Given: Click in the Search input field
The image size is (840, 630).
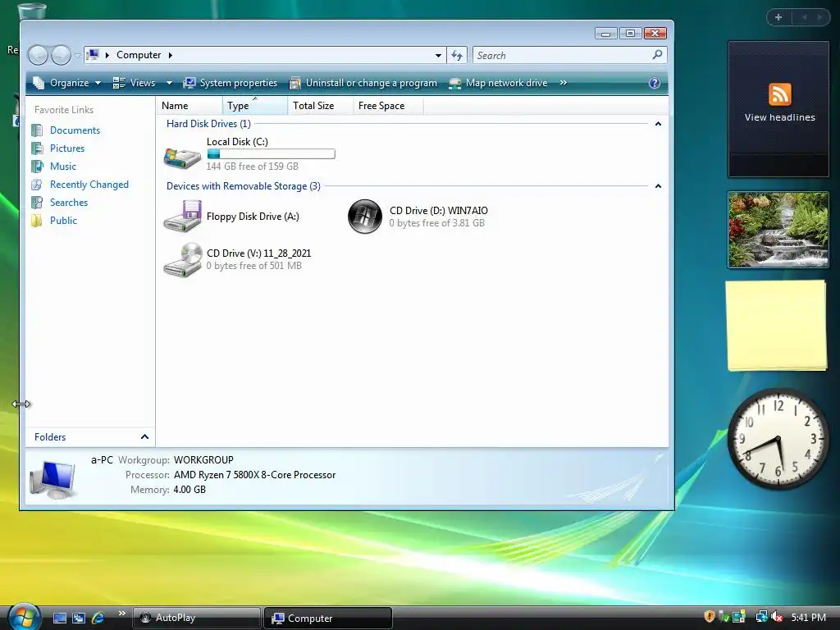Looking at the screenshot, I should pos(563,55).
